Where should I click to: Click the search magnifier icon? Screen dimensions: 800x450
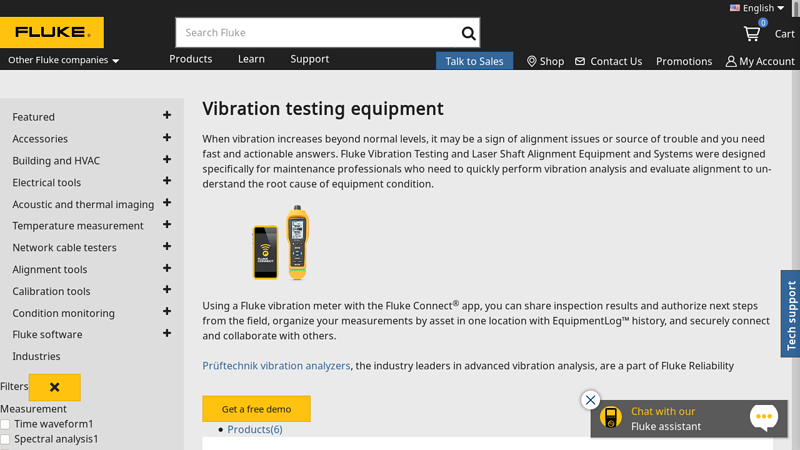coord(468,33)
